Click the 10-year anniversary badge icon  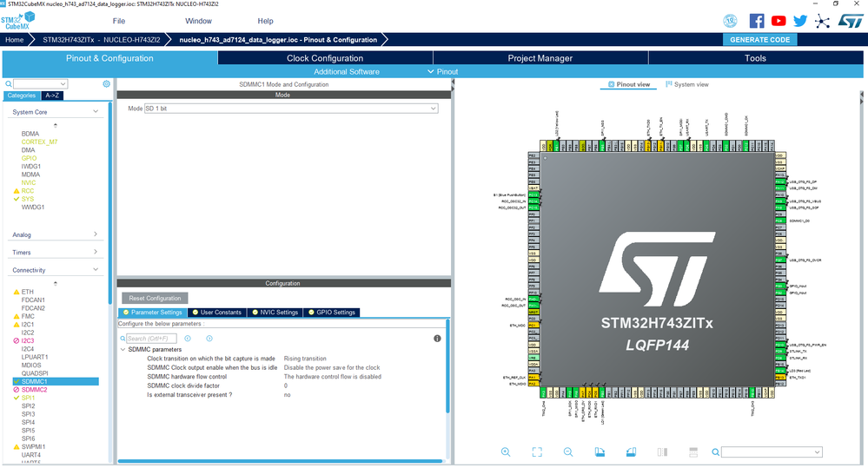click(x=730, y=21)
